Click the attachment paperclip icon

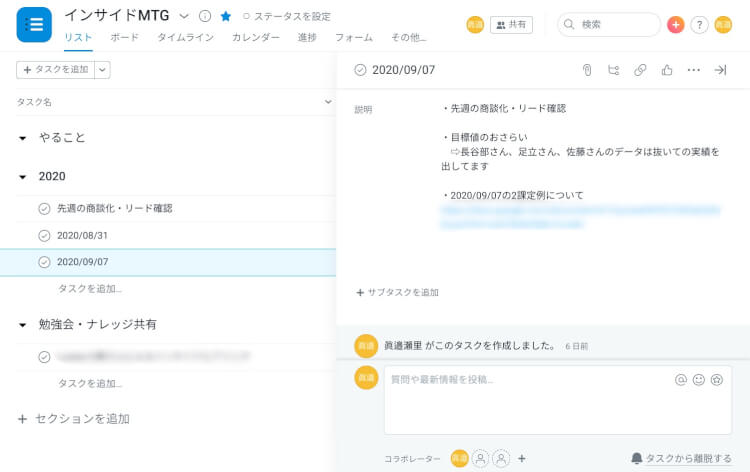(x=588, y=70)
